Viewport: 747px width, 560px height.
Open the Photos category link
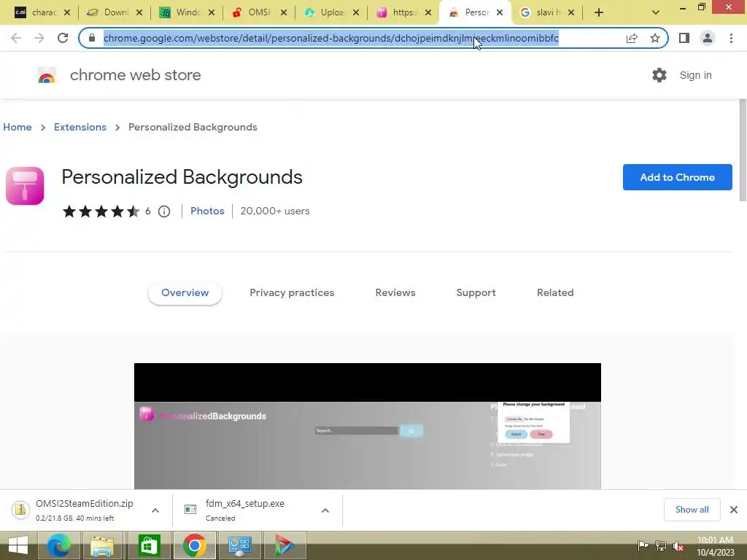(207, 211)
